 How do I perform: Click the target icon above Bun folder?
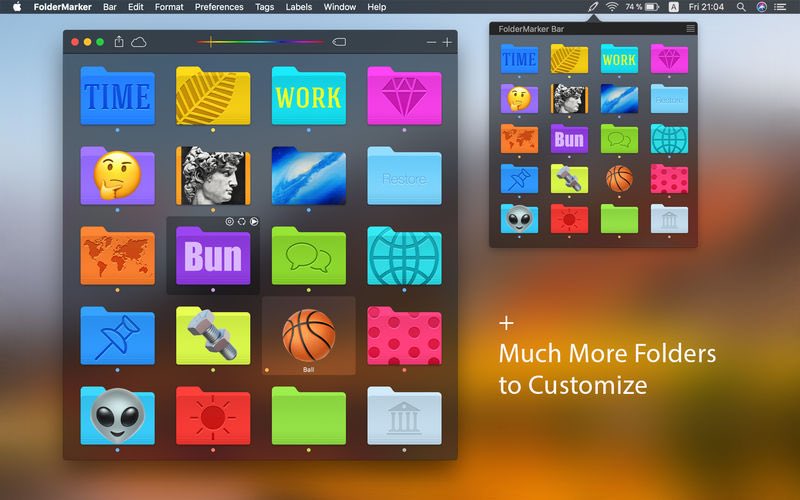coord(230,221)
